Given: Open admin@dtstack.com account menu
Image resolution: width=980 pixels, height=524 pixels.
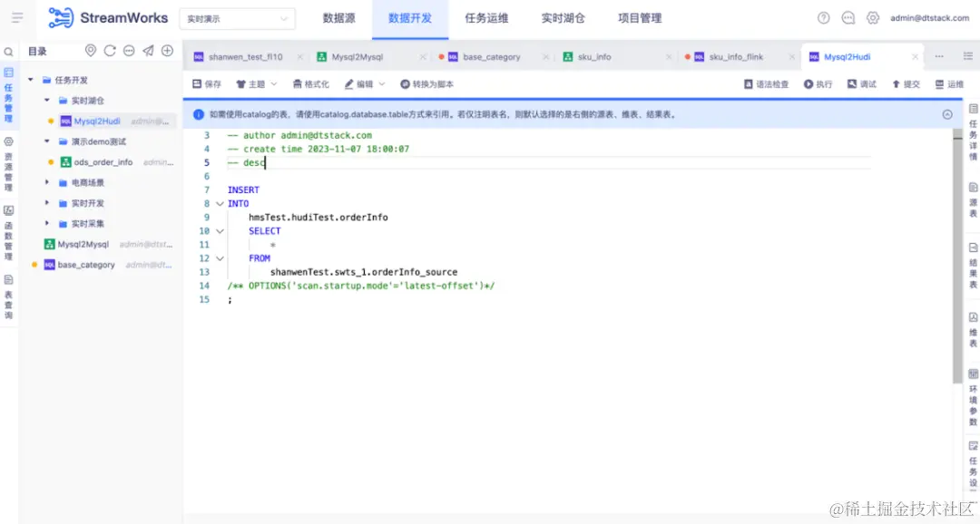Looking at the screenshot, I should click(x=929, y=18).
